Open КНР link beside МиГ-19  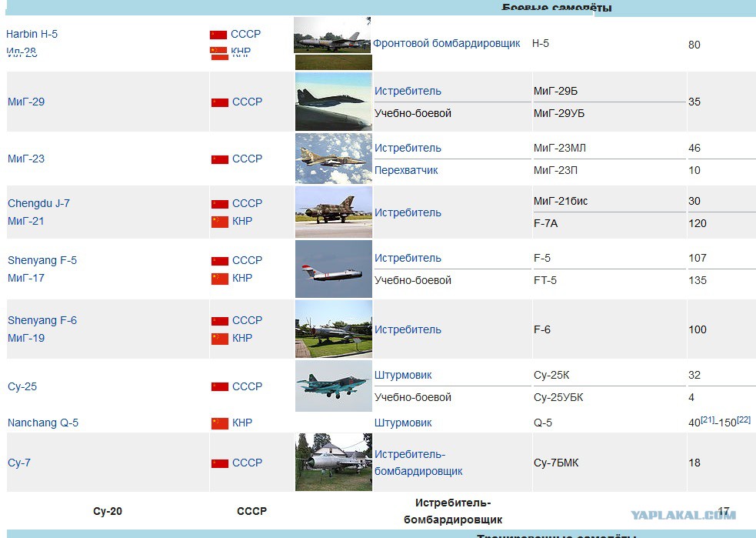(242, 338)
